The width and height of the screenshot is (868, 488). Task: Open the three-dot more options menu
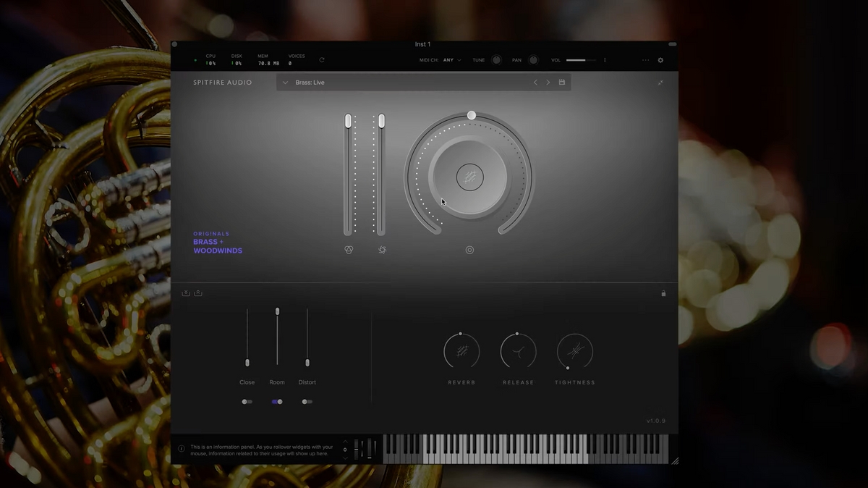point(645,60)
